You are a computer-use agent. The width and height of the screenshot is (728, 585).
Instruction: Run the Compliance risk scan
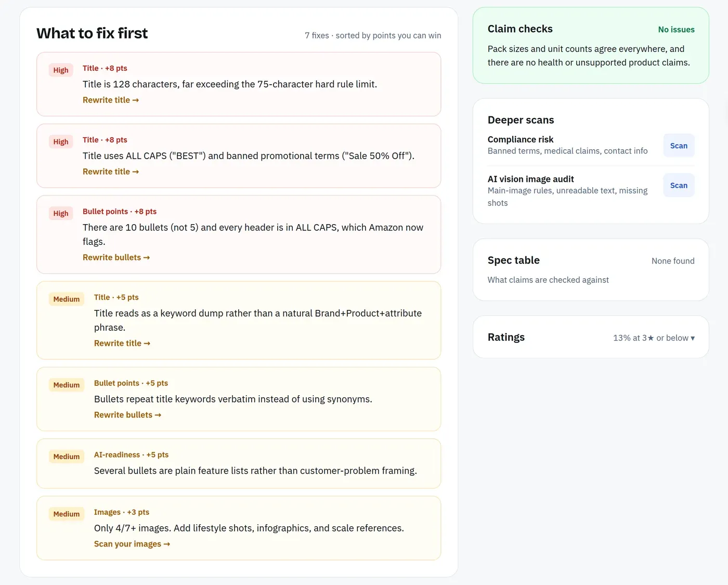[679, 146]
